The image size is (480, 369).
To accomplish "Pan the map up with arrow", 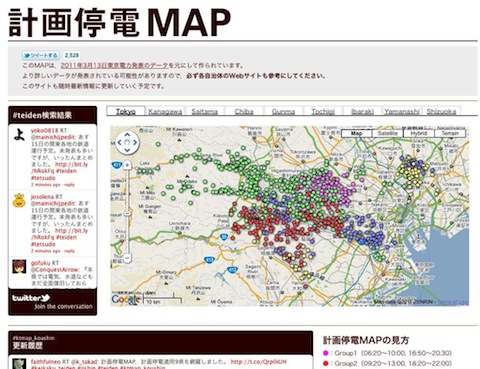I will click(x=127, y=135).
